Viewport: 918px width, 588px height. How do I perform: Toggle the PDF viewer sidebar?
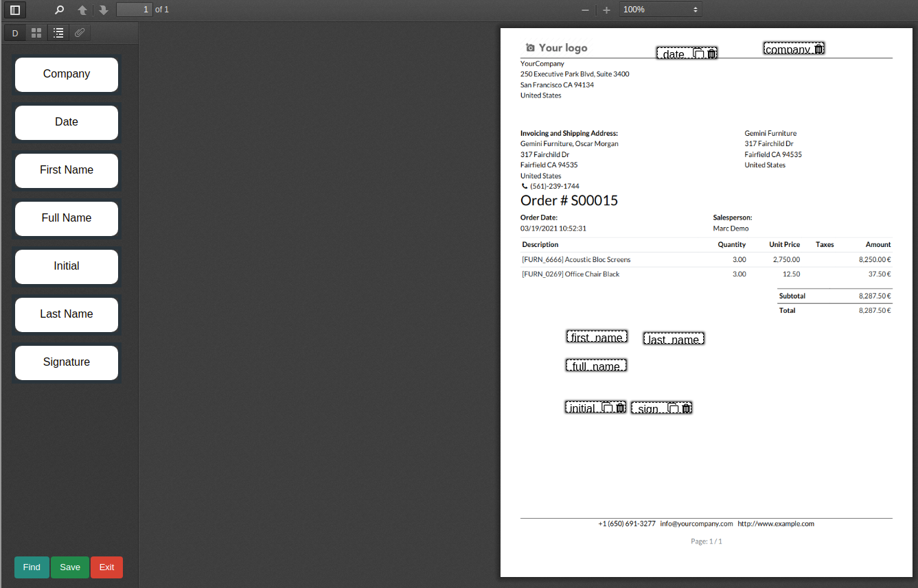coord(15,10)
